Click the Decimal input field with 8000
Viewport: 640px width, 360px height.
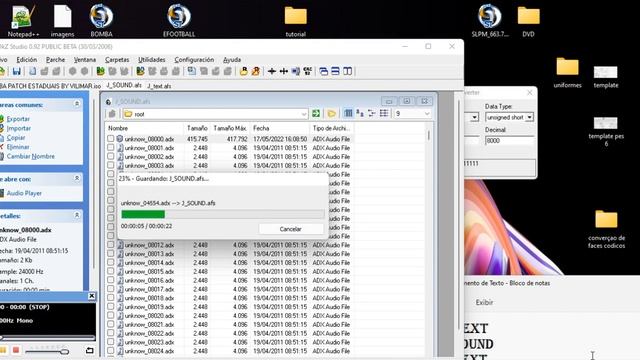click(509, 140)
